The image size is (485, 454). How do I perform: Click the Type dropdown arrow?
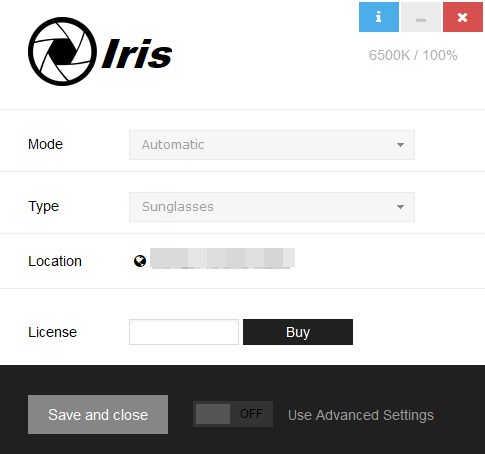click(x=400, y=207)
